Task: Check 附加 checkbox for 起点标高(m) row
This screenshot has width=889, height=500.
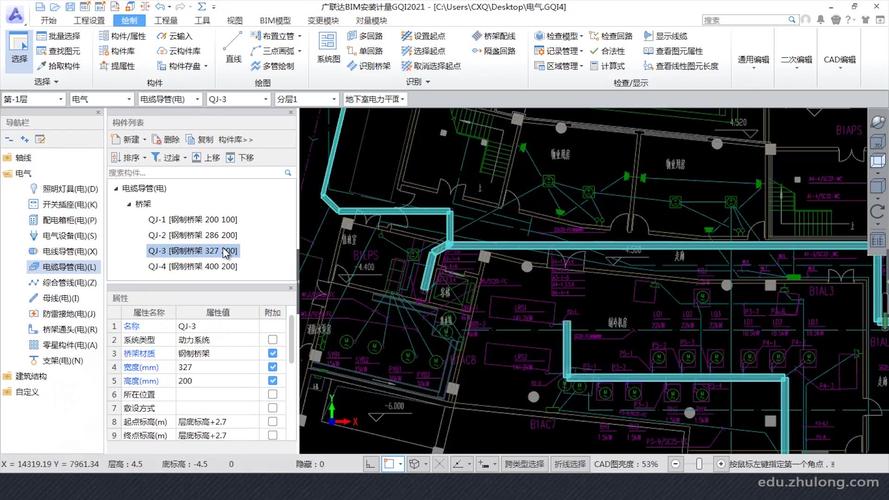Action: click(273, 422)
